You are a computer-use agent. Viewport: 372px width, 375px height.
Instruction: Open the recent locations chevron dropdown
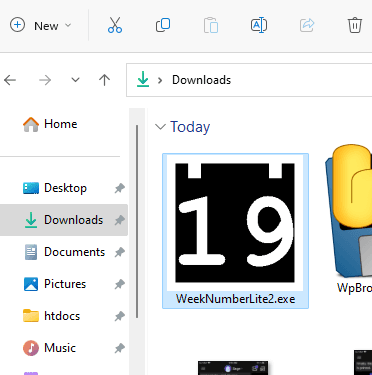(75, 80)
